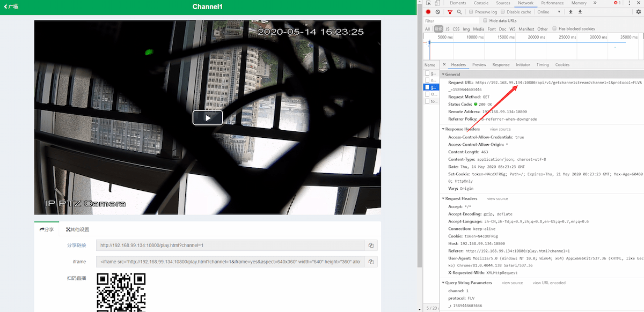This screenshot has height=312, width=644.
Task: Clear the network log
Action: pos(438,12)
